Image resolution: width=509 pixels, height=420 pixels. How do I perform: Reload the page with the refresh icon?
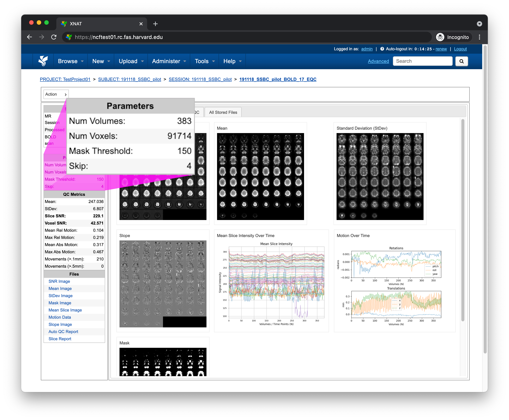(x=54, y=37)
